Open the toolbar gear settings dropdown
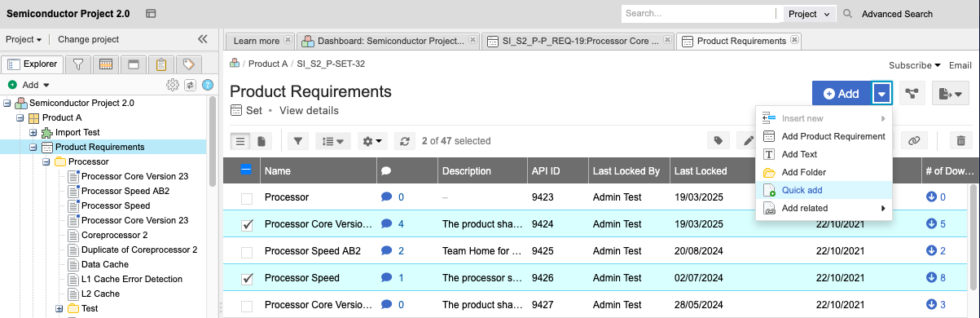Image resolution: width=980 pixels, height=318 pixels. pos(372,141)
